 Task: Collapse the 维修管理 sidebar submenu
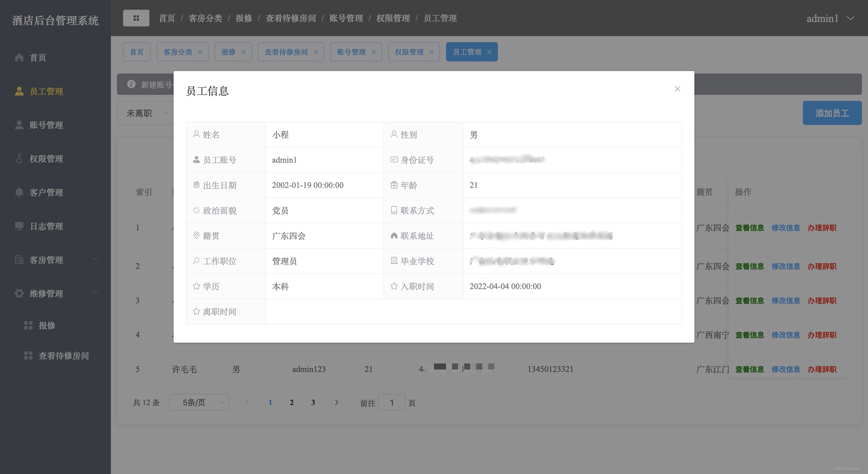(95, 292)
